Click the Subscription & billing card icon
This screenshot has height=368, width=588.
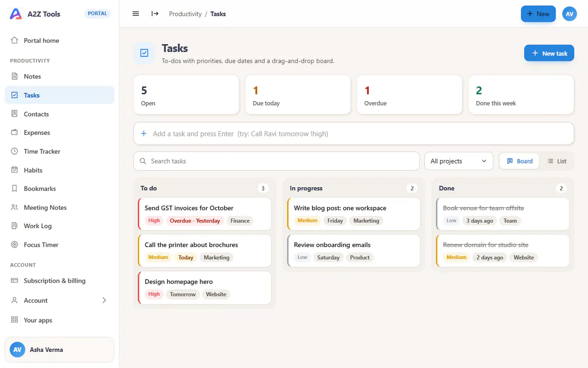15,281
